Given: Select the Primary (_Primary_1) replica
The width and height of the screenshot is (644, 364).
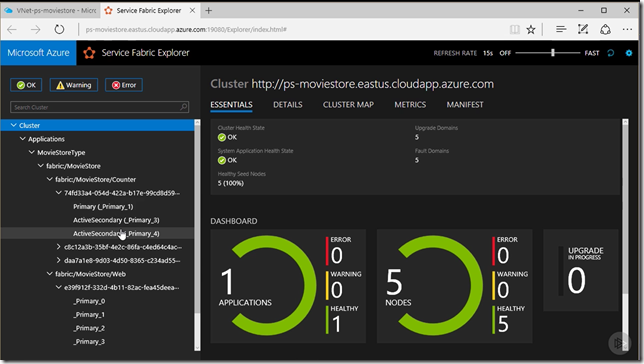Looking at the screenshot, I should point(103,206).
